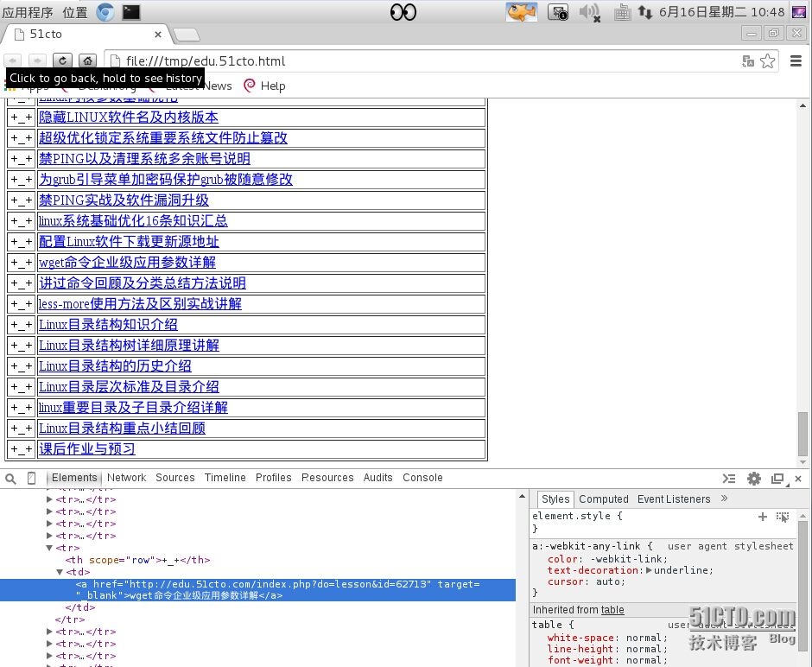Open the Chrome hamburger menu
This screenshot has height=667, width=812.
(x=796, y=61)
